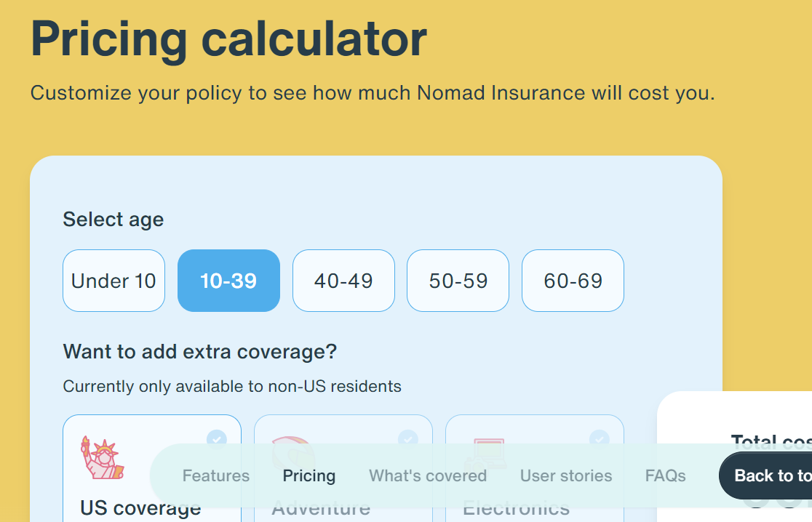Pick the 50-59 age range
The width and height of the screenshot is (812, 522).
[458, 281]
